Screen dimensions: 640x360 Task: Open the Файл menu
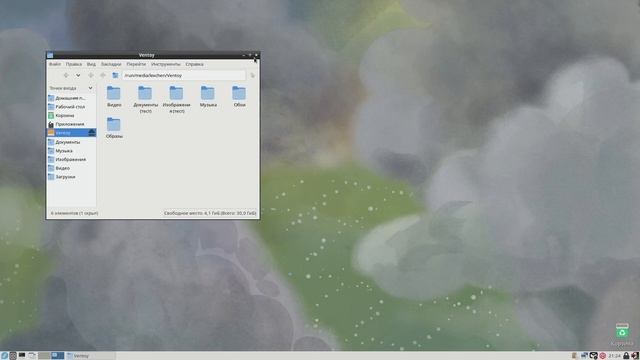[x=55, y=64]
